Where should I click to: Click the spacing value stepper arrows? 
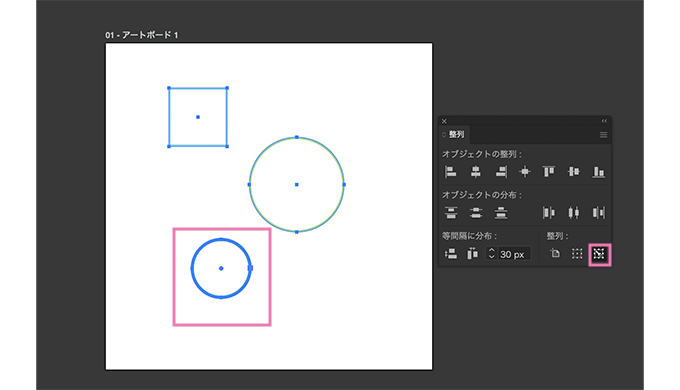click(491, 254)
